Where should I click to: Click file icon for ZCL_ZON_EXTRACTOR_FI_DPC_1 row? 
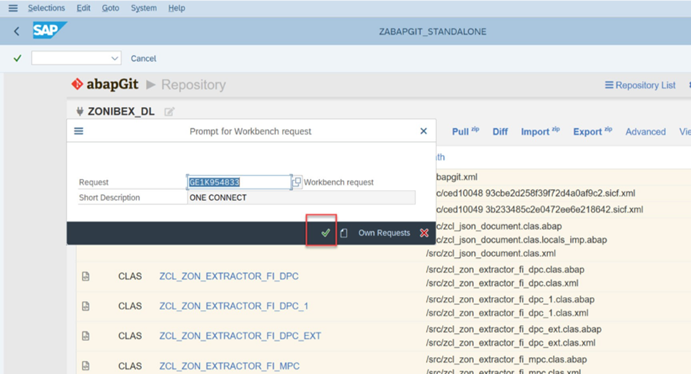coord(86,306)
